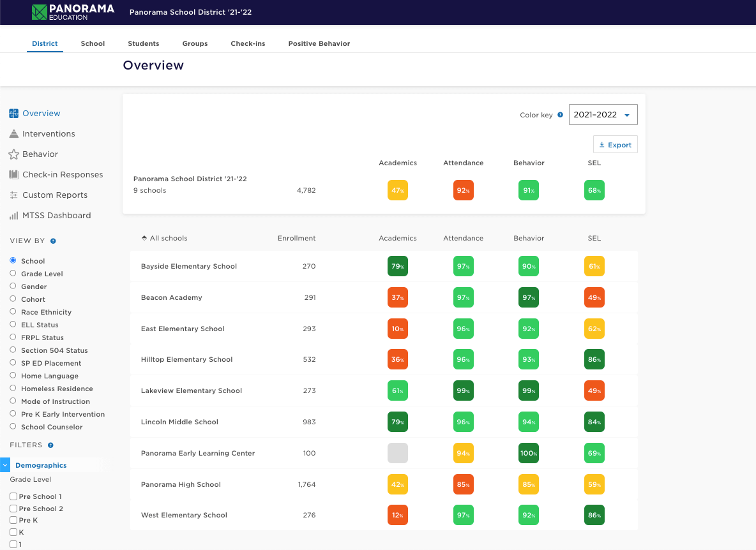Open West Elementary School row
Viewport: 756px width, 550px height.
384,515
